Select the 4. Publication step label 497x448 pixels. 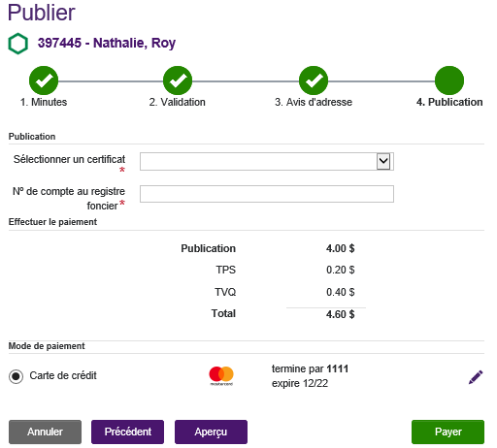tap(449, 102)
